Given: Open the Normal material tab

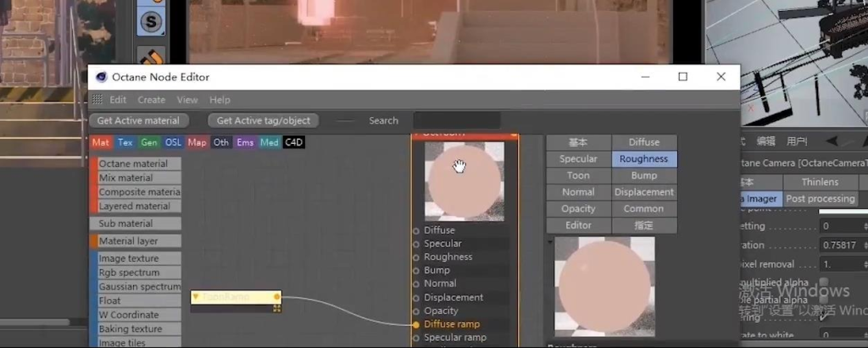Looking at the screenshot, I should 578,192.
